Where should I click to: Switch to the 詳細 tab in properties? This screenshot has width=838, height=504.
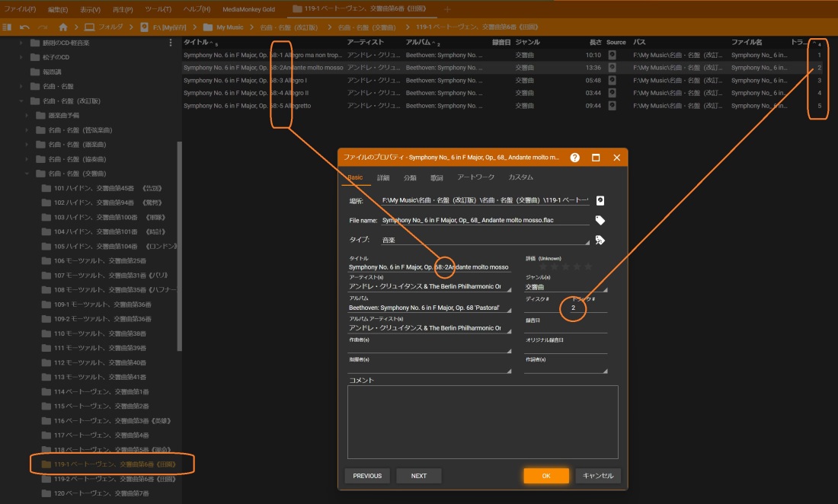coord(383,177)
